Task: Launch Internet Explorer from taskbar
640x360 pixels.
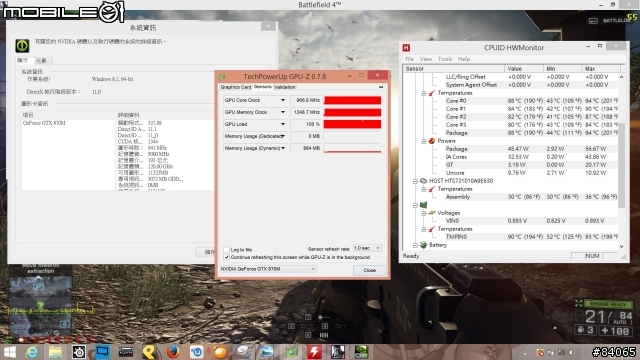Action: [32, 352]
